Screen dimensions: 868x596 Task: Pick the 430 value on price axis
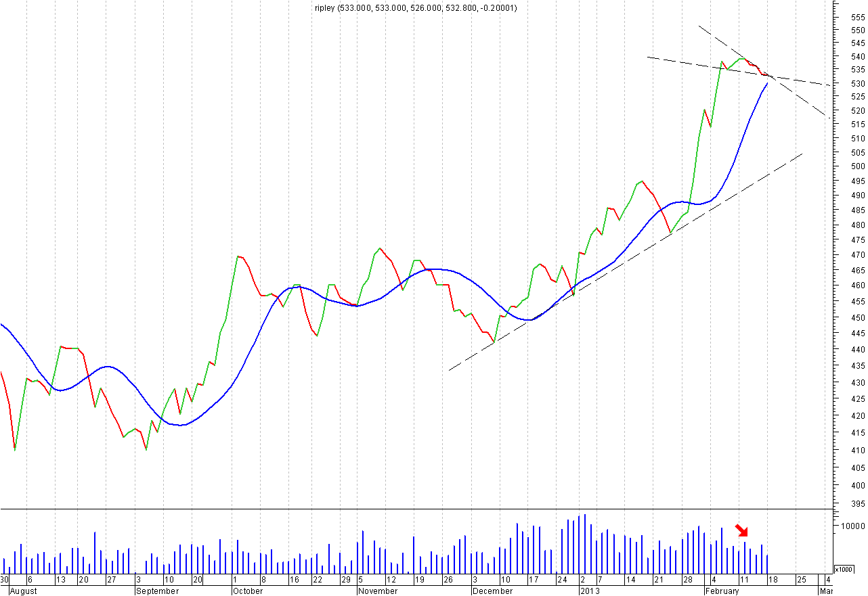(857, 382)
